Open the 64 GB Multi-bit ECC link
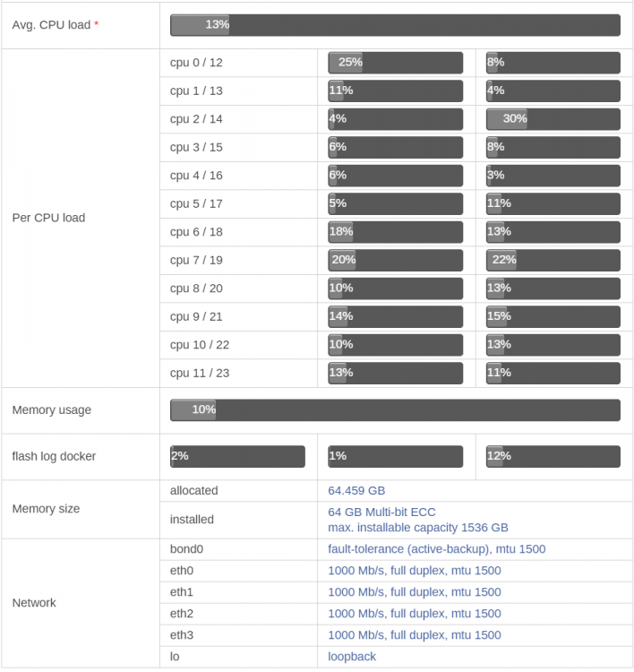The width and height of the screenshot is (634, 672). click(381, 513)
